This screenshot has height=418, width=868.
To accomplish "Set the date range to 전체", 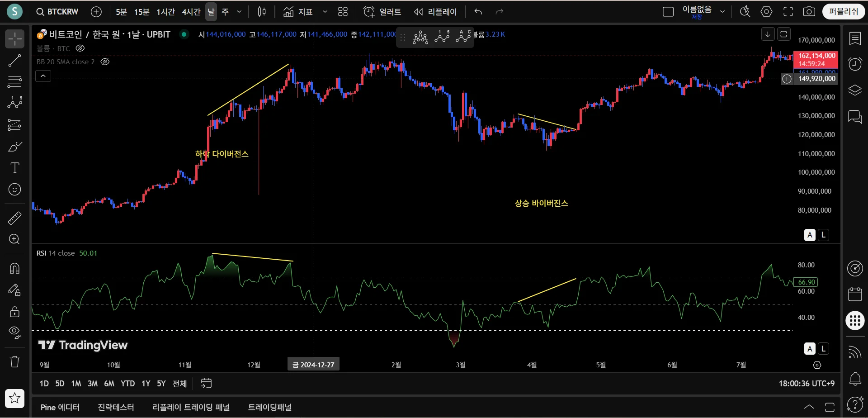I will (x=179, y=384).
